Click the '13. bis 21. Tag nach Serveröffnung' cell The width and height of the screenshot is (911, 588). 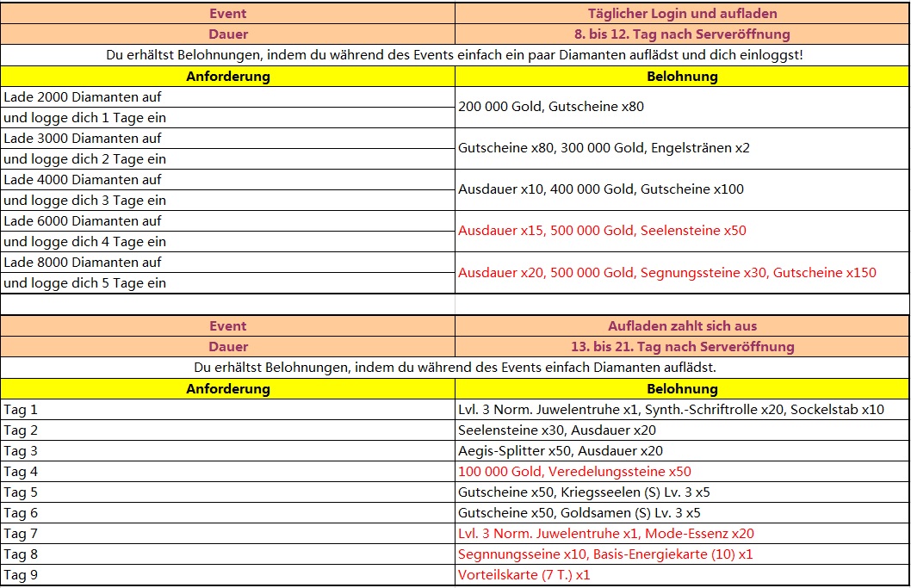[x=682, y=347]
